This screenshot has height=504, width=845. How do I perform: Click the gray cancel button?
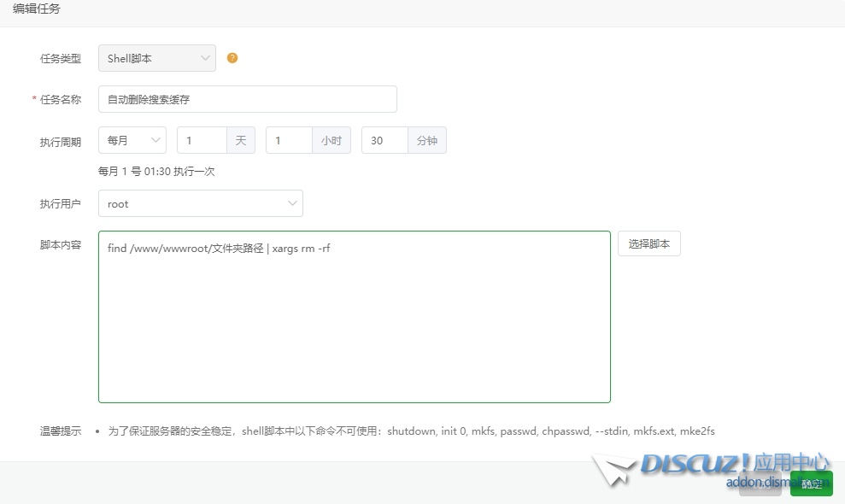[x=760, y=483]
